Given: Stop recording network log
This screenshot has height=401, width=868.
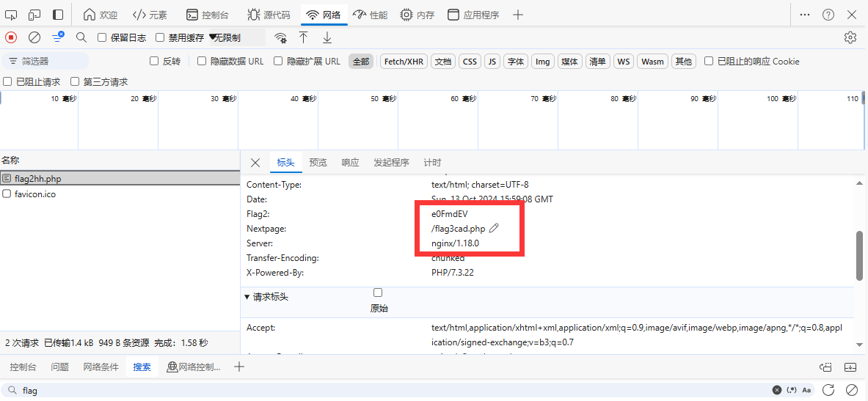Looking at the screenshot, I should point(11,37).
